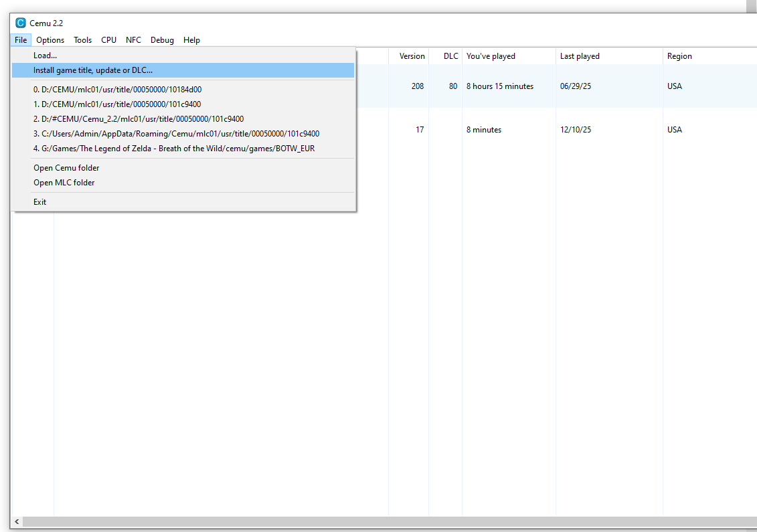Open the CPU menu
This screenshot has width=757, height=532.
(x=108, y=40)
